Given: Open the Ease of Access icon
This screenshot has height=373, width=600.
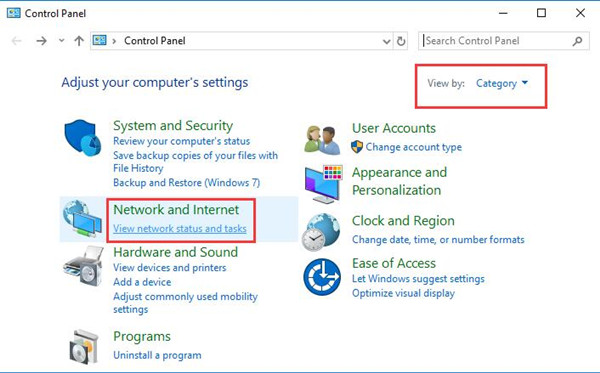Looking at the screenshot, I should coord(322,277).
